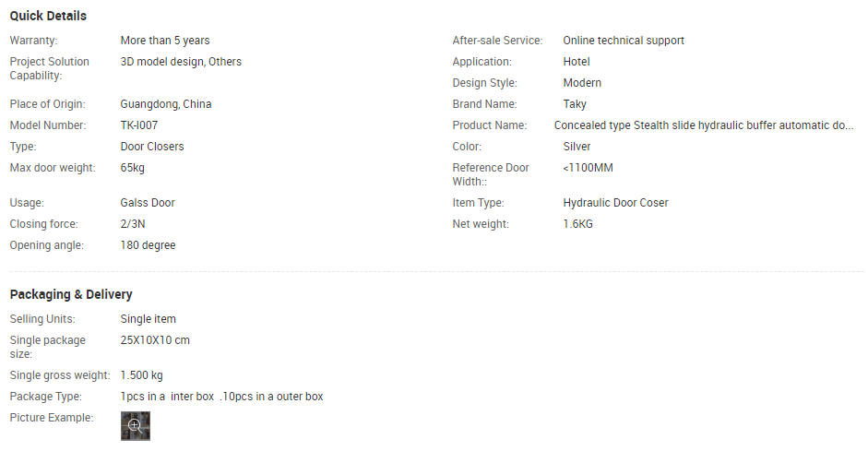This screenshot has width=868, height=451.
Task: Click the truncated Product Name value text
Action: coord(703,125)
